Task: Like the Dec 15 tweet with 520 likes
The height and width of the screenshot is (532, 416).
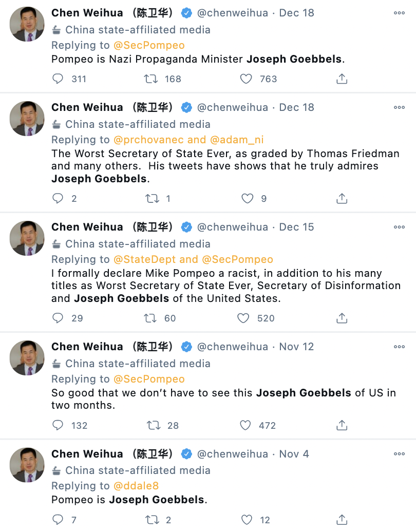Action: coord(243,318)
